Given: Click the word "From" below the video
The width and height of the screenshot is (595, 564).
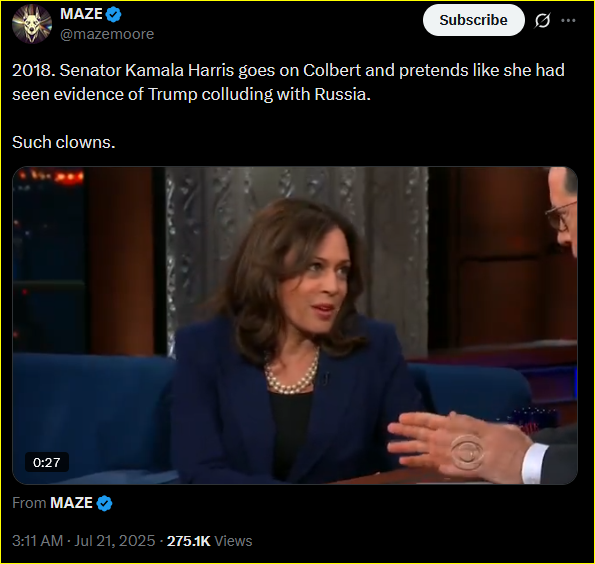Looking at the screenshot, I should (29, 503).
